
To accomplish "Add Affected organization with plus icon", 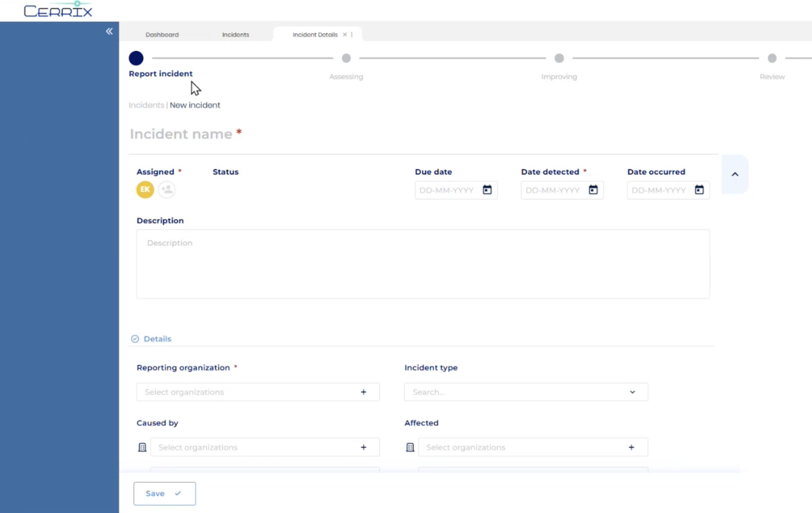I will [x=631, y=447].
